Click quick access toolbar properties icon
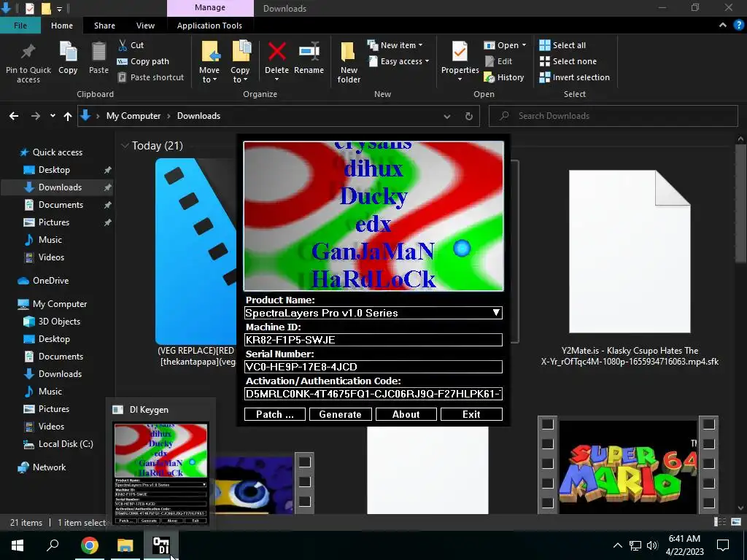 coord(29,8)
